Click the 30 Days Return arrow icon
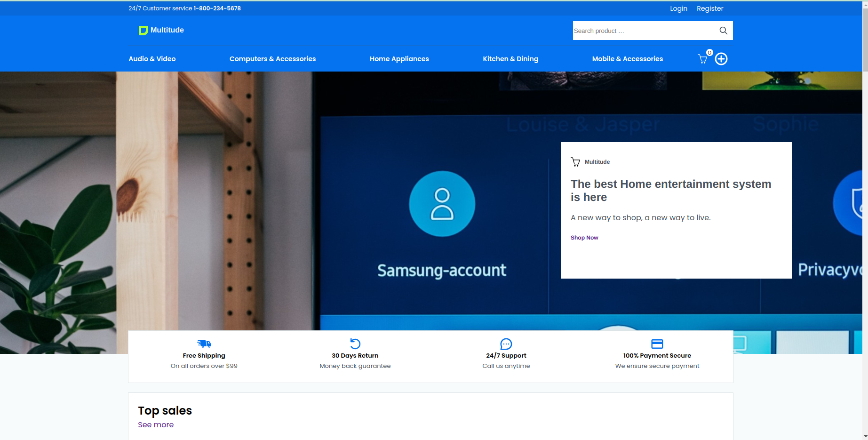The width and height of the screenshot is (868, 440). [x=355, y=344]
